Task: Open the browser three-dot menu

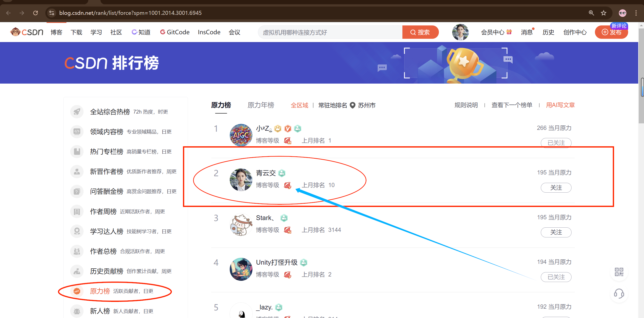Action: [636, 13]
